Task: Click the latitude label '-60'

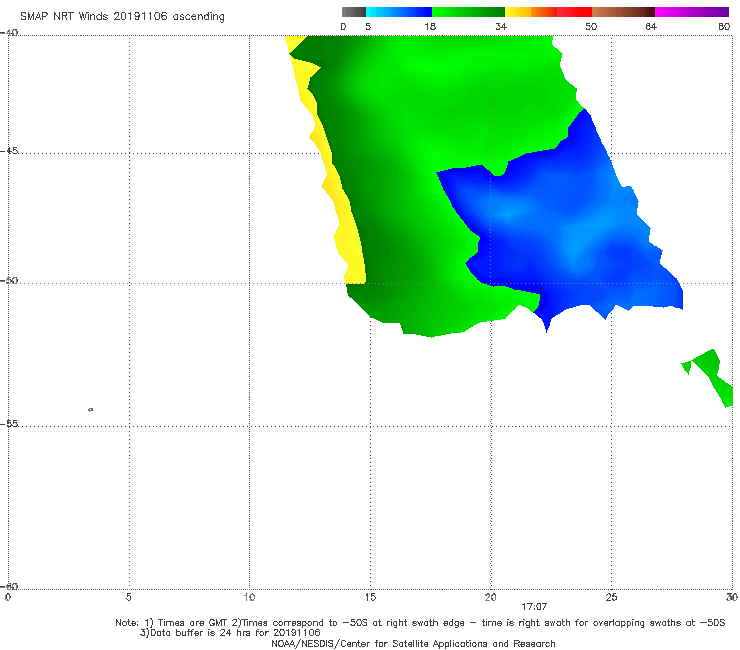Action: point(9,586)
